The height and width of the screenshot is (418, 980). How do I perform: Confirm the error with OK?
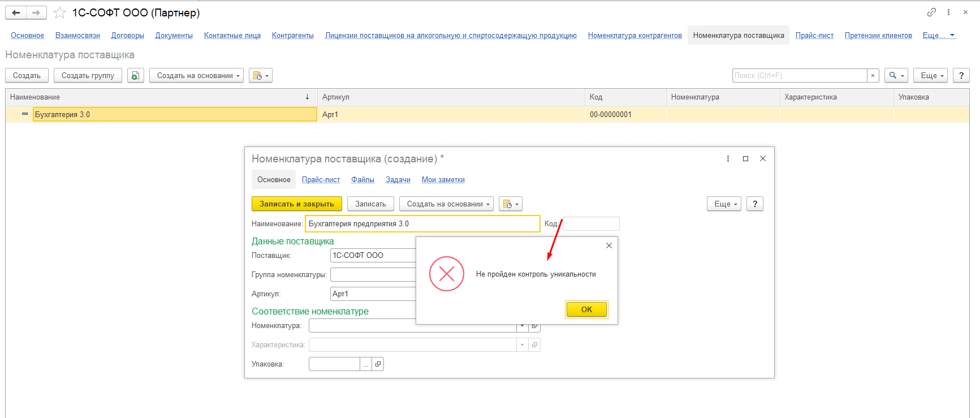[586, 309]
